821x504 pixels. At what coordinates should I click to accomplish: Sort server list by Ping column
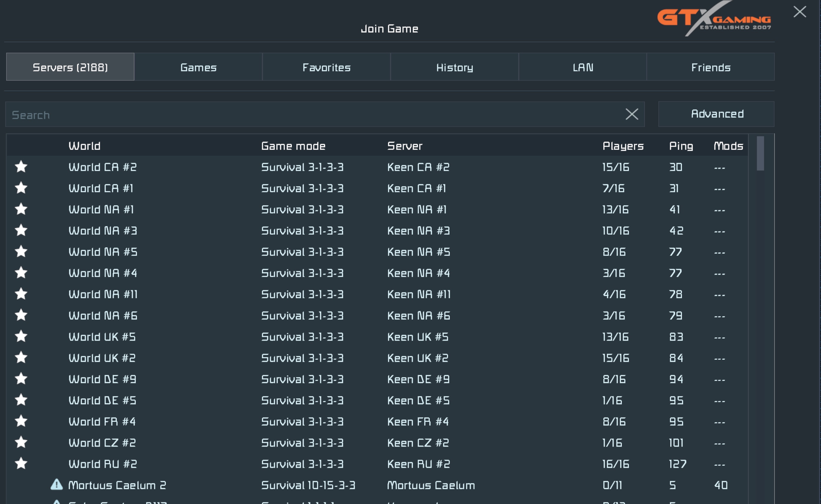(680, 146)
